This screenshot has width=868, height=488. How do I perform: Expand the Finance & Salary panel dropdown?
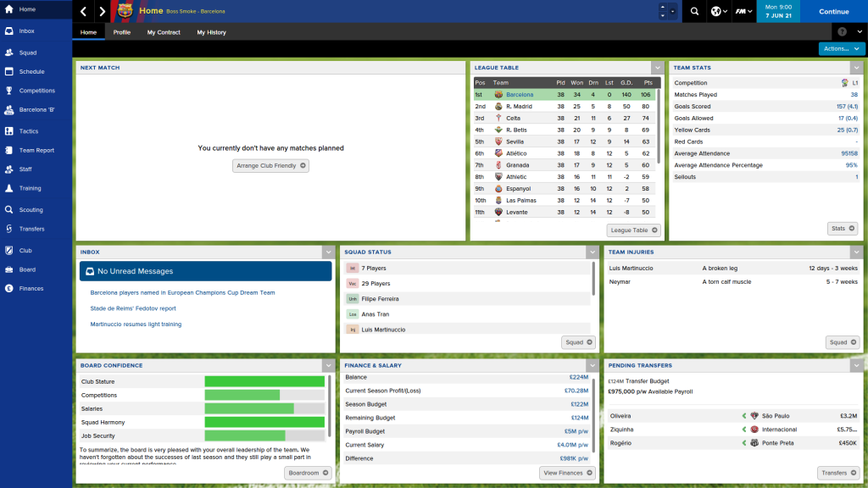[x=593, y=365]
